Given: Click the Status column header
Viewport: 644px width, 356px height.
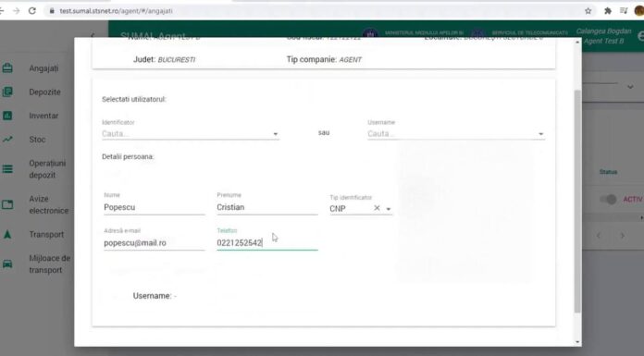Looking at the screenshot, I should (x=608, y=172).
